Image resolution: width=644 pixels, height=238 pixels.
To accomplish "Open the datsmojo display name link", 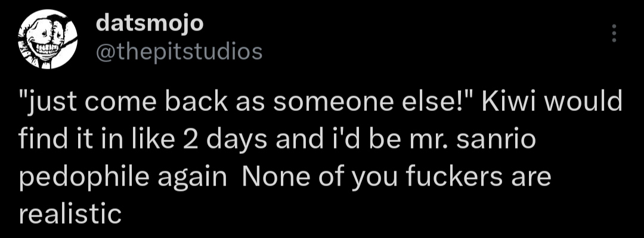I will (x=150, y=24).
